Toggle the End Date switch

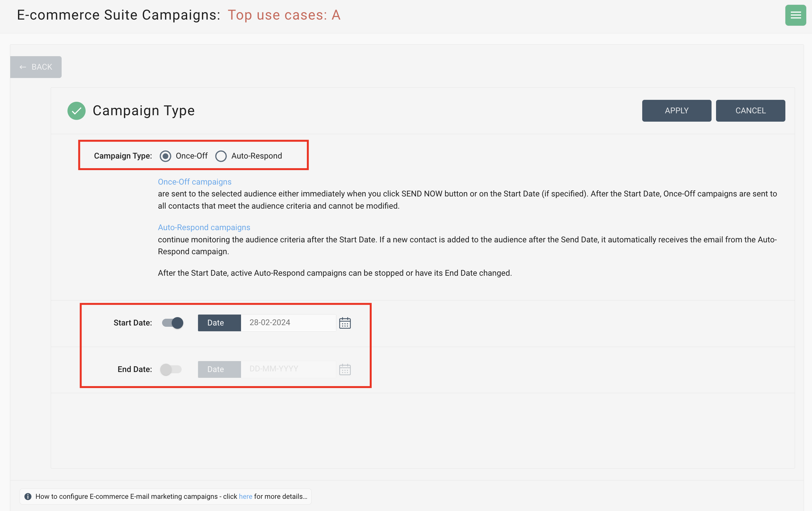pos(171,369)
